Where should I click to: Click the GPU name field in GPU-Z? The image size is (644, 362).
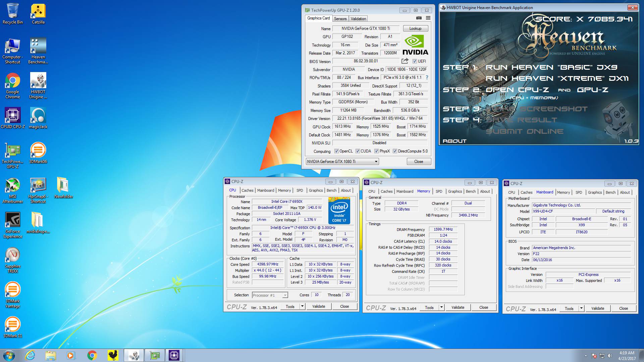366,28
